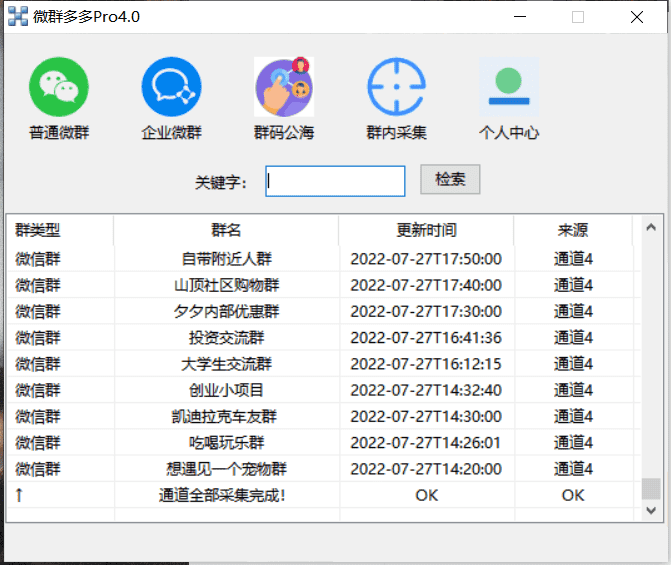Click the app logo in title bar
671x565 pixels.
(x=17, y=17)
